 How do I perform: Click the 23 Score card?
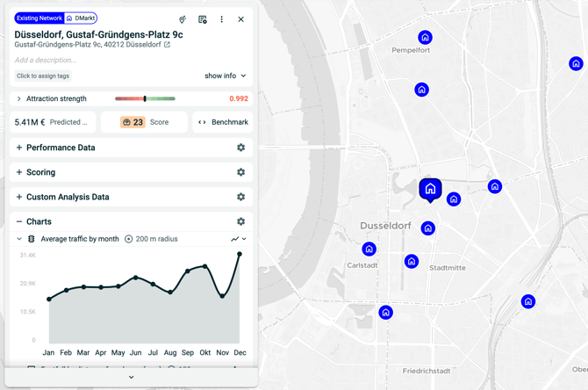coord(144,122)
